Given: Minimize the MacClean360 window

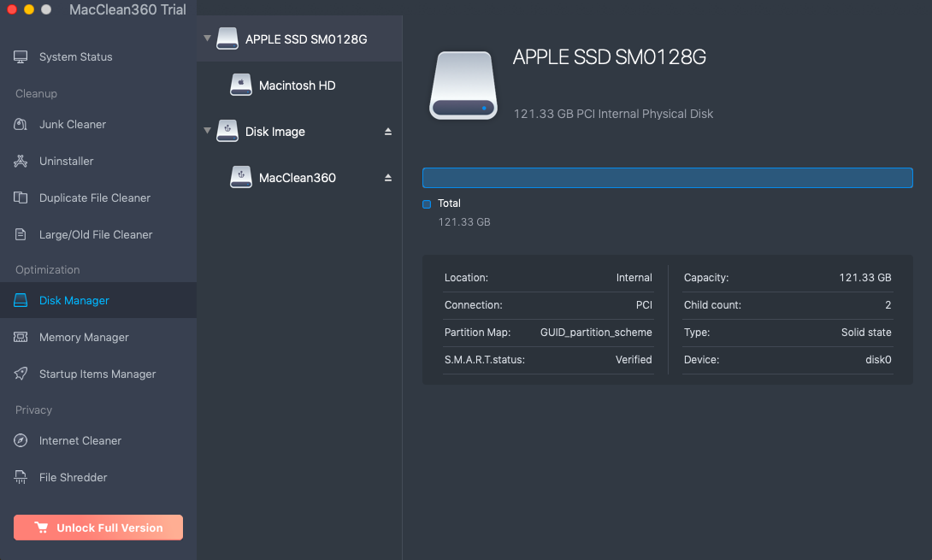Looking at the screenshot, I should [x=29, y=9].
